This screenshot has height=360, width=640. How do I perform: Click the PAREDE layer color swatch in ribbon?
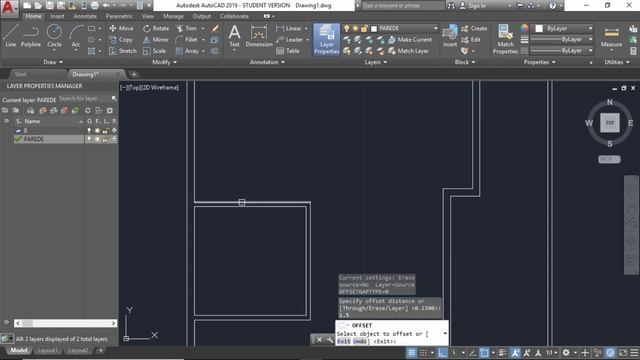point(374,29)
